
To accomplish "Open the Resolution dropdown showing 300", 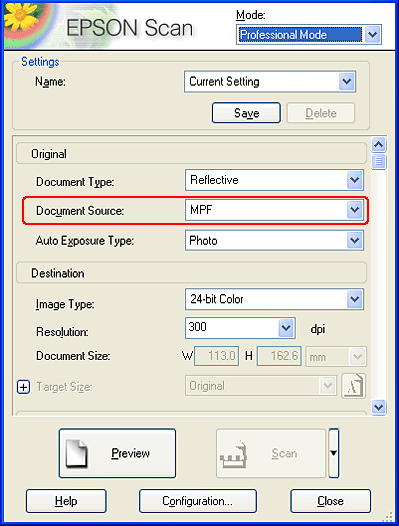I will 240,328.
